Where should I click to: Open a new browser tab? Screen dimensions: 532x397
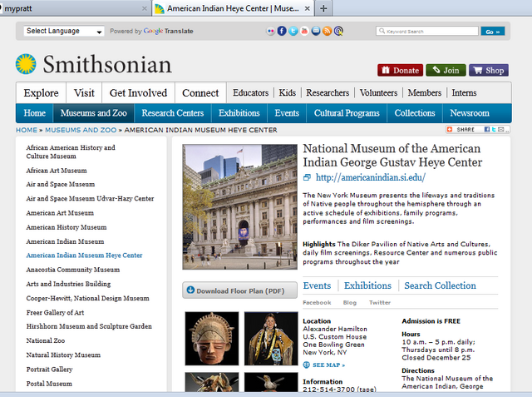tap(323, 8)
